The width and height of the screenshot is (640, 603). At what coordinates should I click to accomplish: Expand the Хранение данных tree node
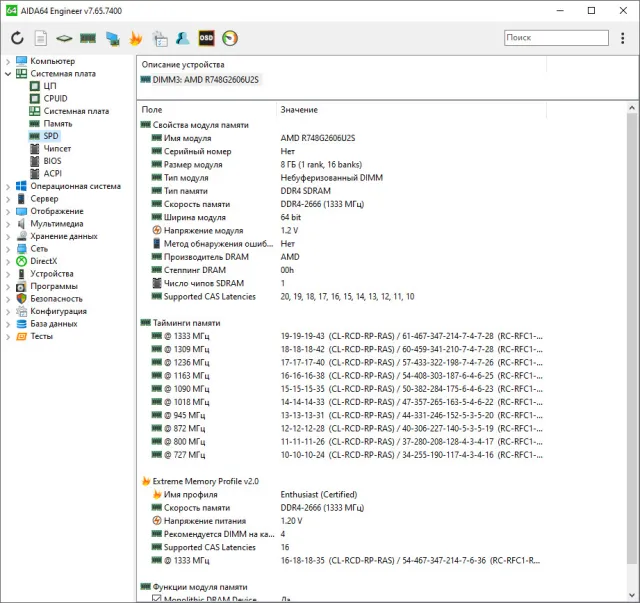8,236
